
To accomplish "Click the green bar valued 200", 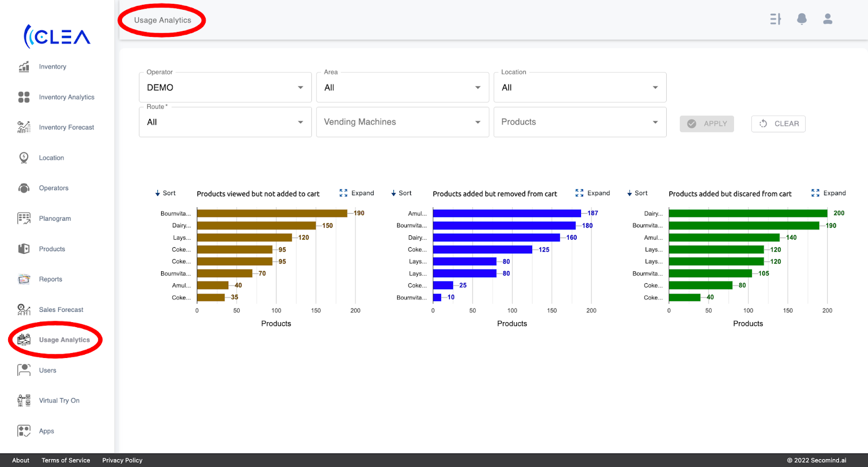I will 748,213.
